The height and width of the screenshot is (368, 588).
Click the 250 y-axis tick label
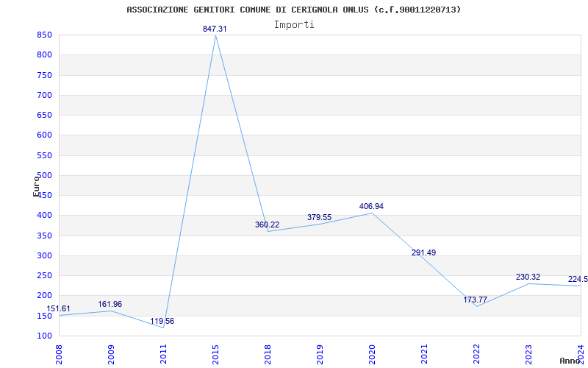click(44, 275)
